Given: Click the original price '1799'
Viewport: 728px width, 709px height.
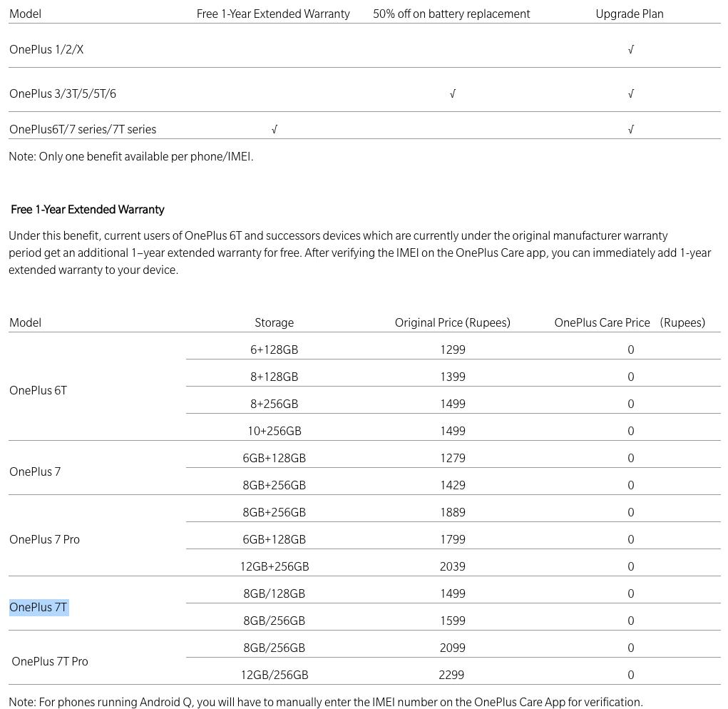Looking at the screenshot, I should (453, 539).
